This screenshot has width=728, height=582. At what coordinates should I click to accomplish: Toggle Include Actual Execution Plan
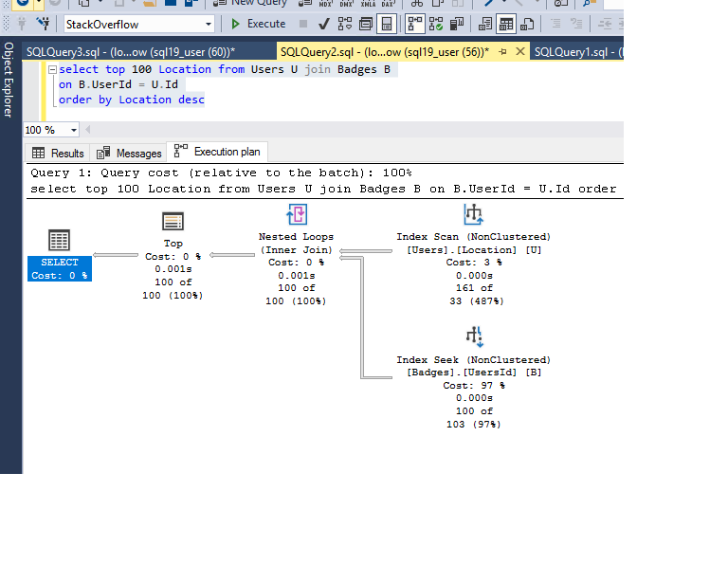[414, 24]
